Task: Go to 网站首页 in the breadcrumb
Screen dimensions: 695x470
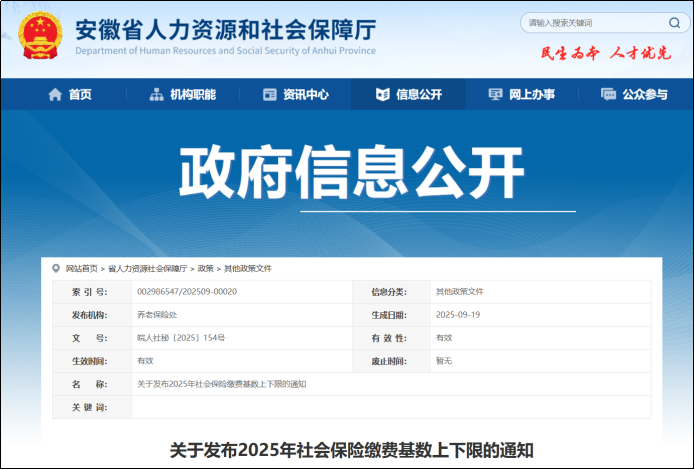Action: 82,269
